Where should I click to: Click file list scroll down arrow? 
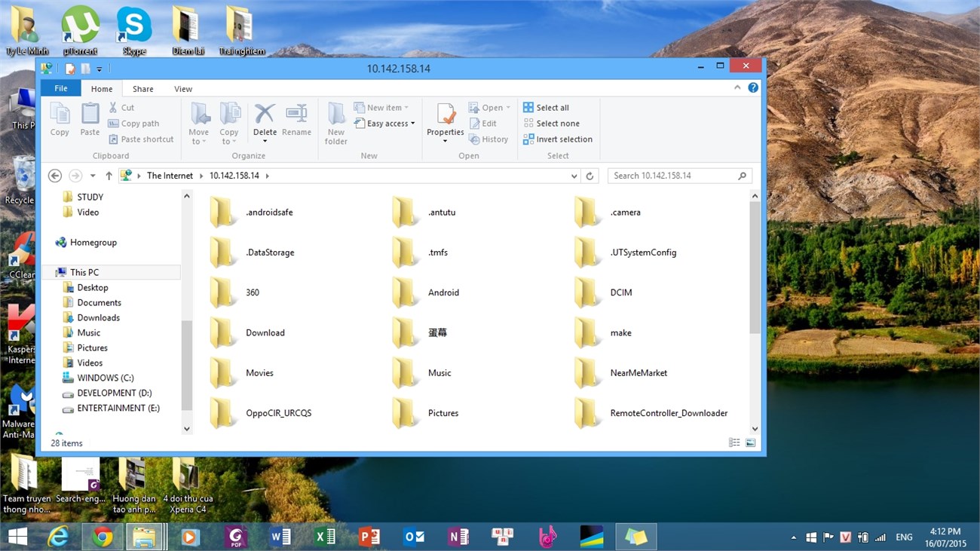pyautogui.click(x=755, y=429)
